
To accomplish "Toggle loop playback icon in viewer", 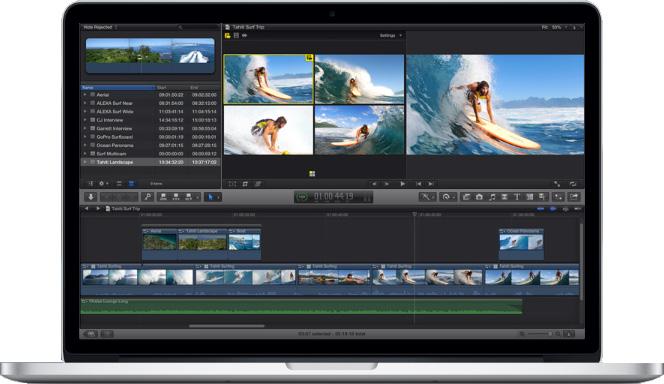I will click(573, 184).
